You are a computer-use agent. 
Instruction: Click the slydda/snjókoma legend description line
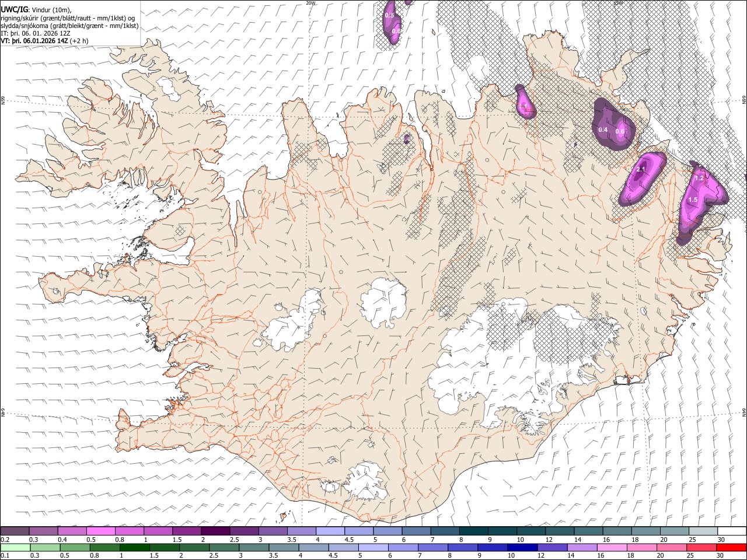(x=69, y=26)
